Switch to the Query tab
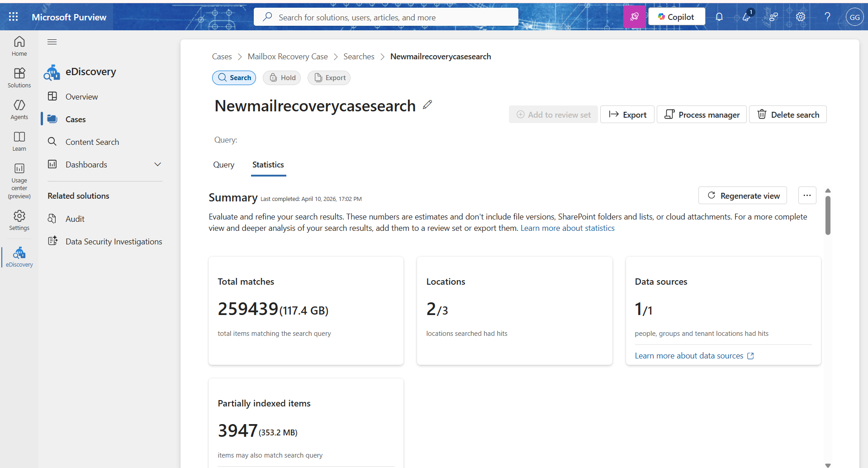The image size is (868, 468). point(223,165)
